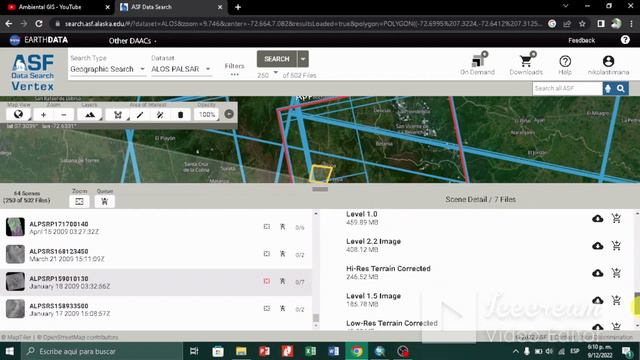Zoom to scene ALPSRP171700140
Screen dimensions: 640x360
[267, 227]
